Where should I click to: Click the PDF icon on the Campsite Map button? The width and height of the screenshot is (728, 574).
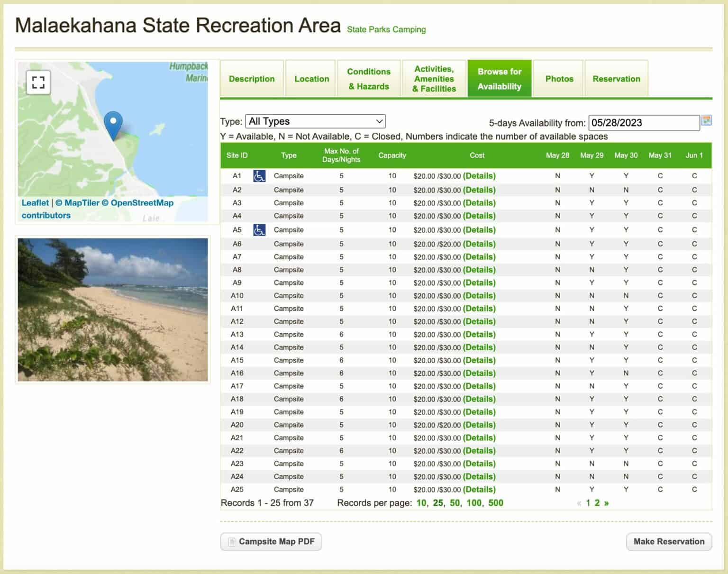coord(231,541)
